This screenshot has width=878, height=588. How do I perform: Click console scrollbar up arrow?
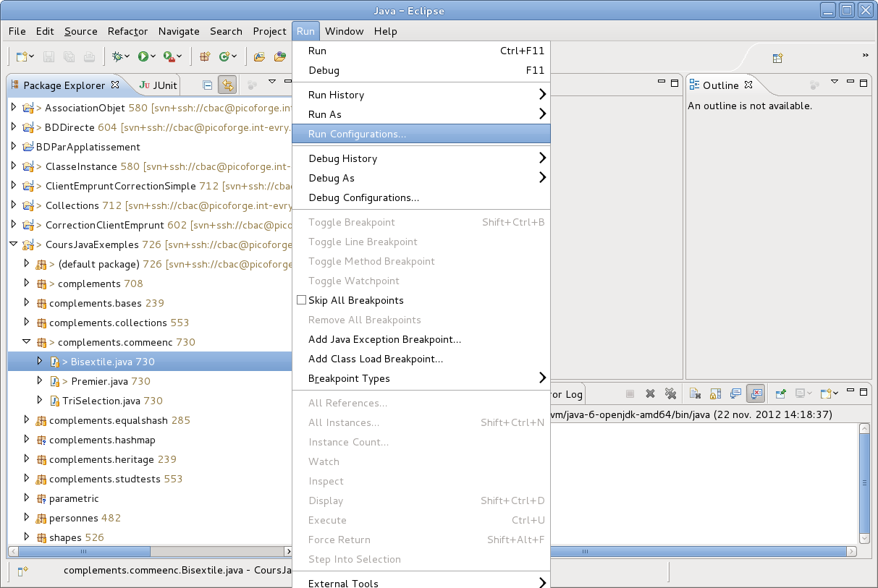click(864, 429)
